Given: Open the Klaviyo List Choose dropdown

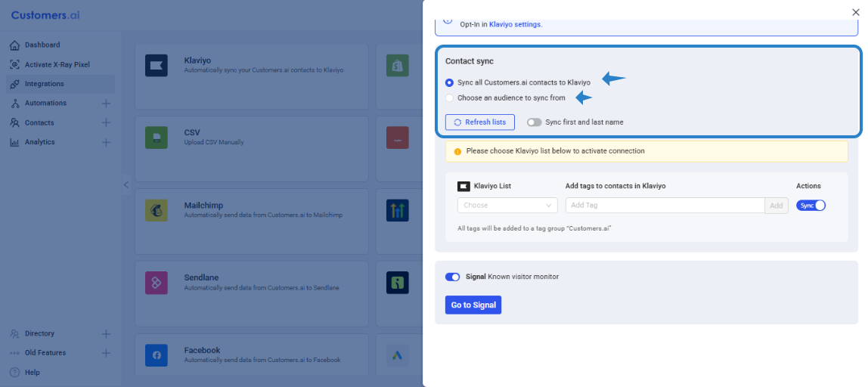Looking at the screenshot, I should (x=507, y=206).
